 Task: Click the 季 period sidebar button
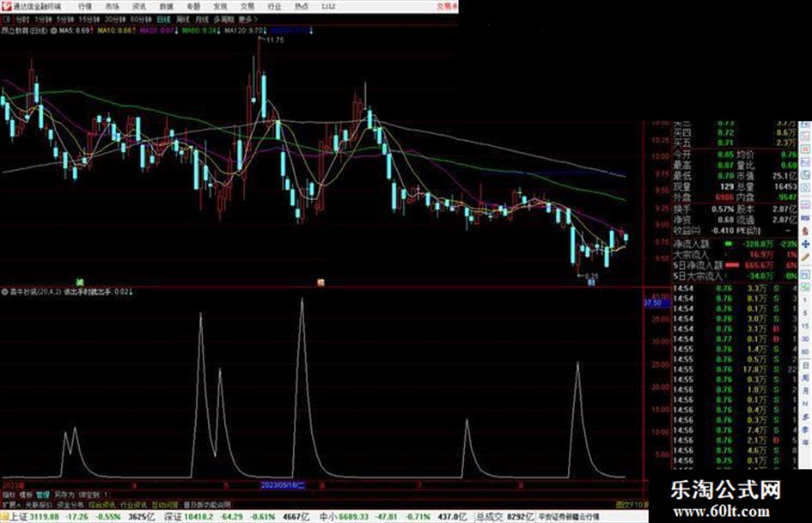coord(805,430)
